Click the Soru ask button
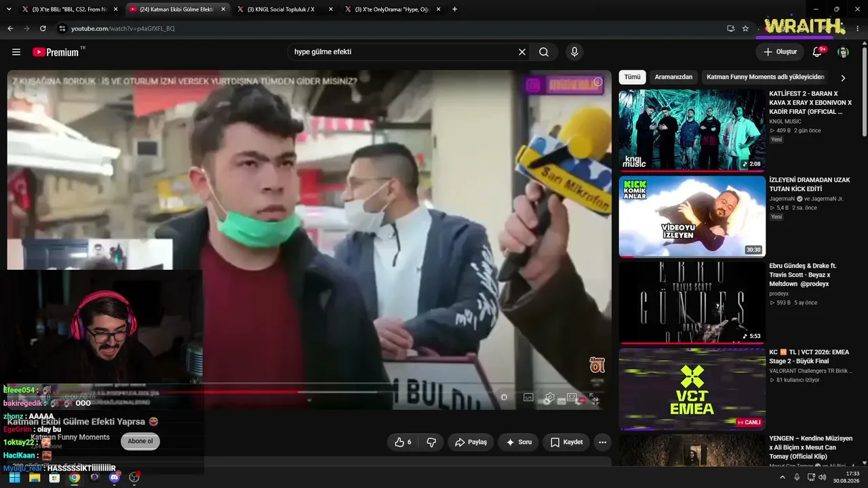The width and height of the screenshot is (868, 488). [x=519, y=442]
